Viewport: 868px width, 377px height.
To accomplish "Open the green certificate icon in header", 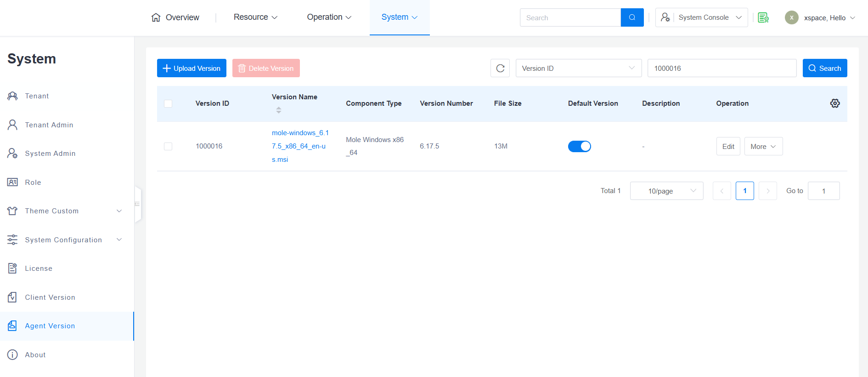I will [x=763, y=18].
